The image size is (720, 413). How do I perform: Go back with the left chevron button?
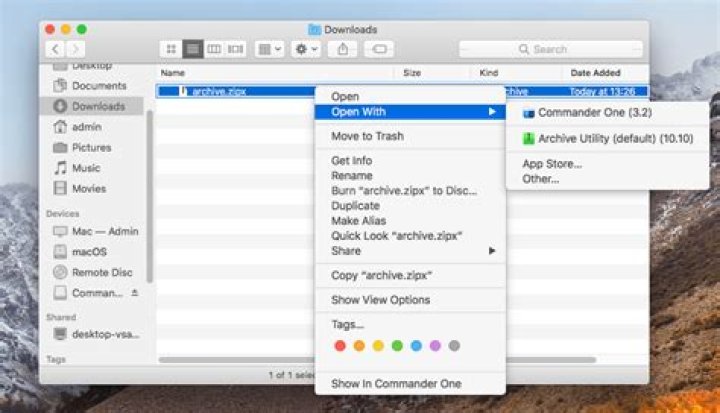click(x=55, y=49)
